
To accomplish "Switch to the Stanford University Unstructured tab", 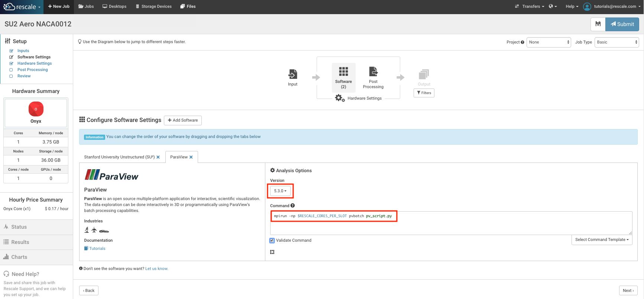I will click(x=119, y=157).
